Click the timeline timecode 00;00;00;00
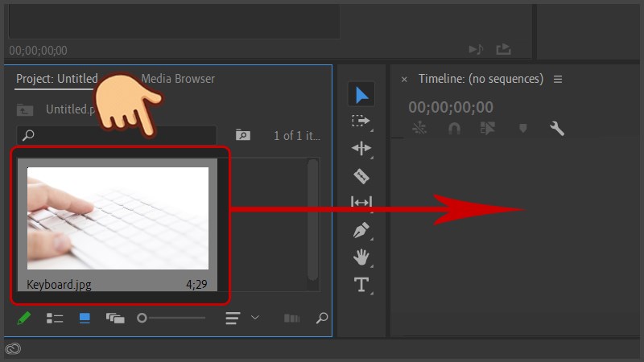 tap(451, 107)
